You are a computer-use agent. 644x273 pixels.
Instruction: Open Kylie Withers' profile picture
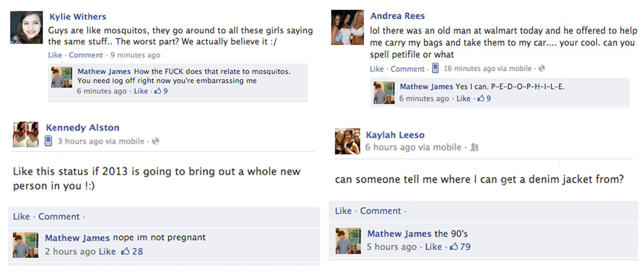tap(27, 27)
